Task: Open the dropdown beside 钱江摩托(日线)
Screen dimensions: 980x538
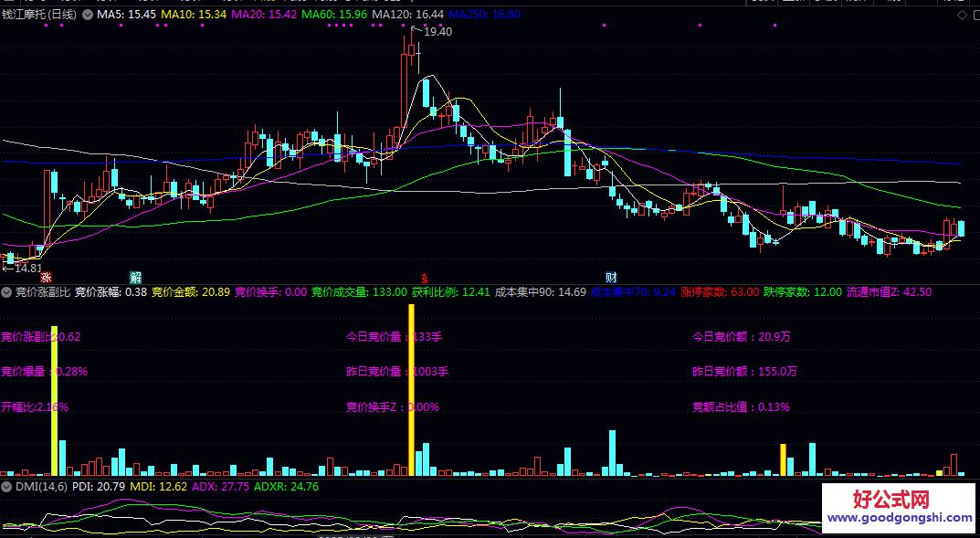Action: pos(87,15)
